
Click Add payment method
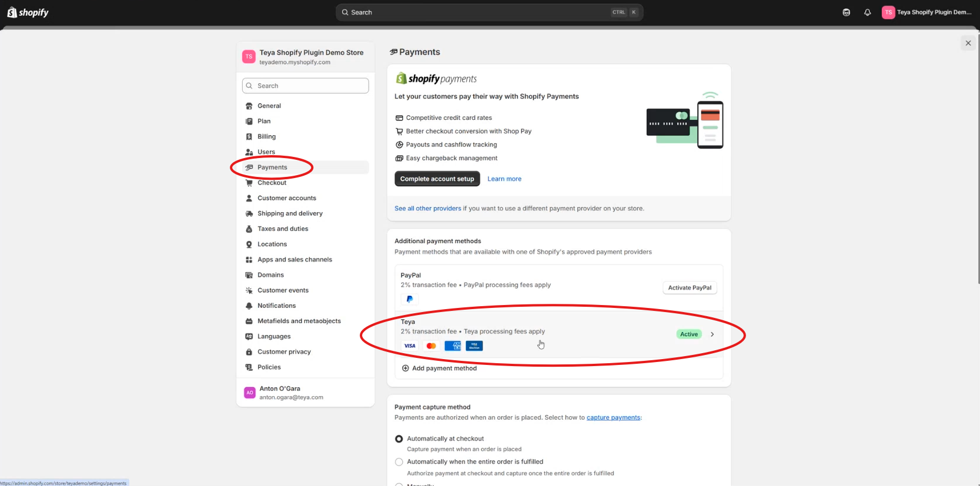[439, 368]
